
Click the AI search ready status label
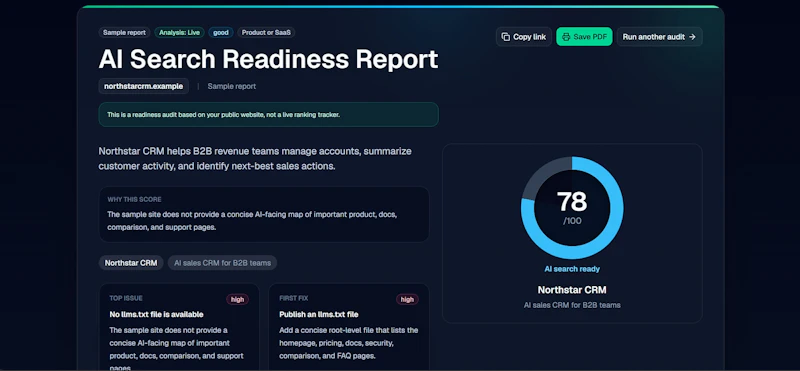click(x=572, y=269)
